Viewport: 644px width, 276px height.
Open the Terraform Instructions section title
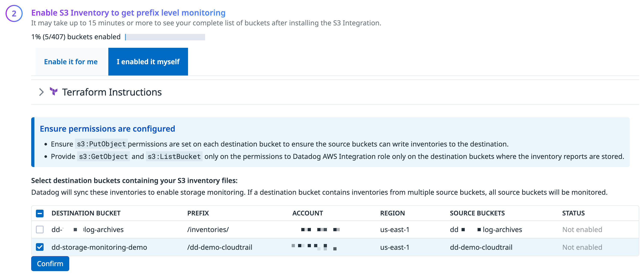coord(112,92)
